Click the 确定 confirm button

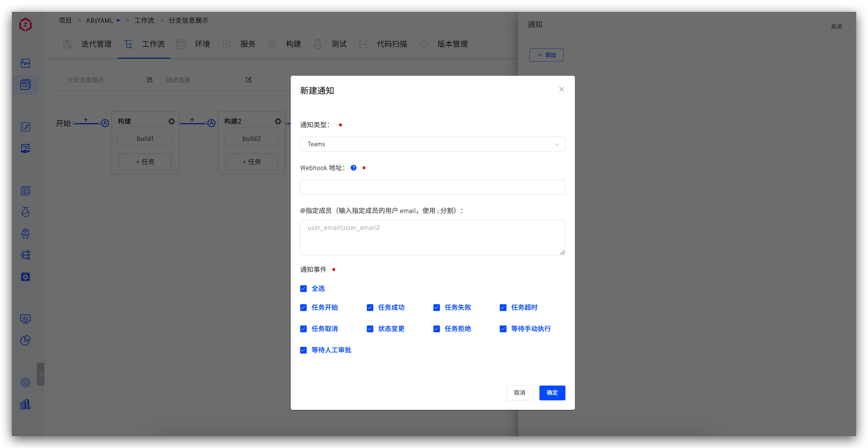552,393
